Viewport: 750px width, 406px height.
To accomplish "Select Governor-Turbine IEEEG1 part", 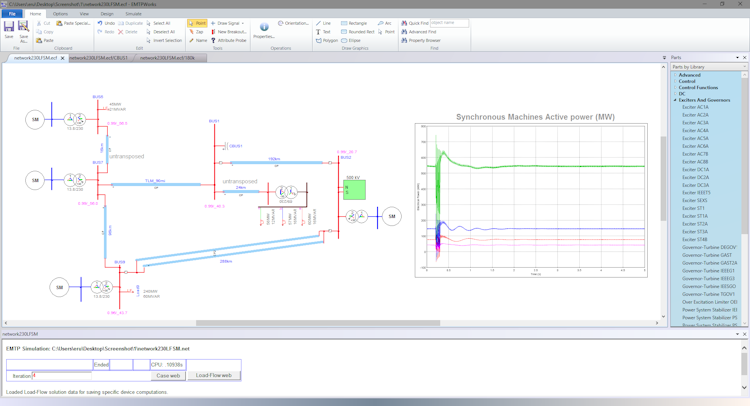I will click(708, 271).
